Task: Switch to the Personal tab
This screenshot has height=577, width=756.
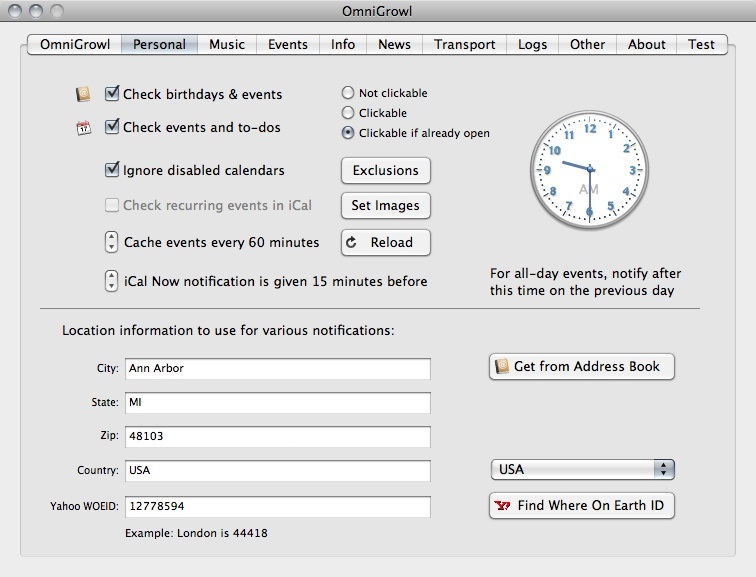Action: click(160, 44)
